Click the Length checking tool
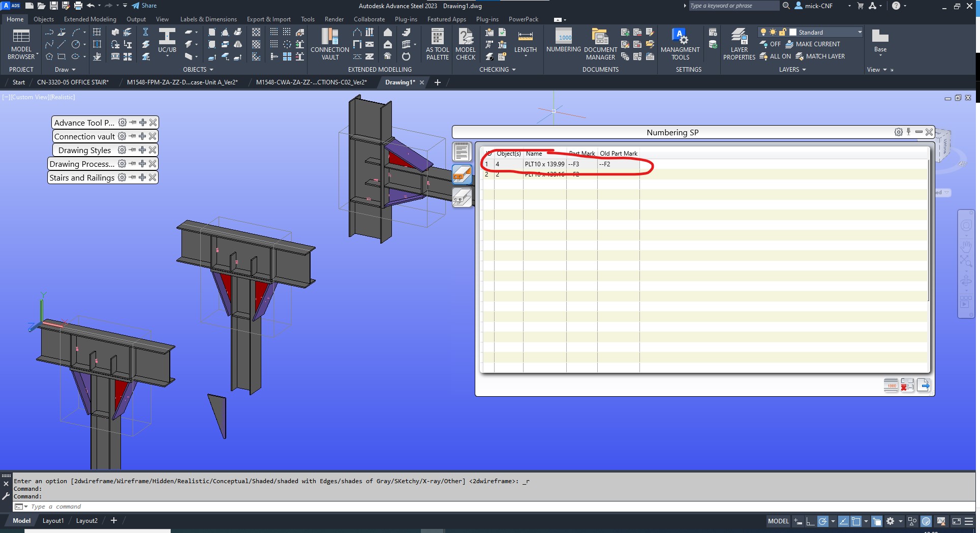The image size is (980, 533). point(526,42)
